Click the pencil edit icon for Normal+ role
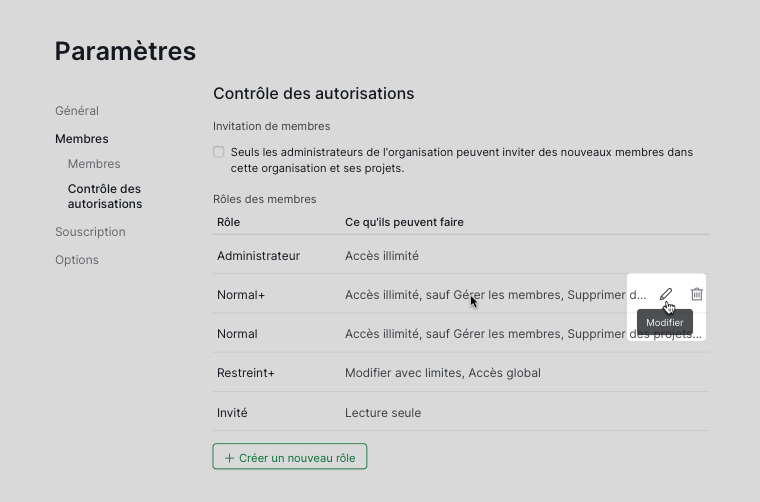 pyautogui.click(x=666, y=294)
